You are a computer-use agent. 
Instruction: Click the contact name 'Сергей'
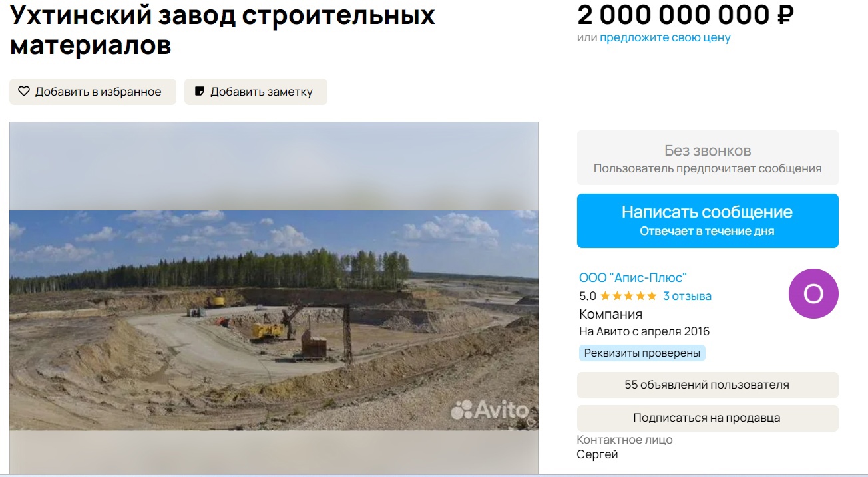pos(597,454)
